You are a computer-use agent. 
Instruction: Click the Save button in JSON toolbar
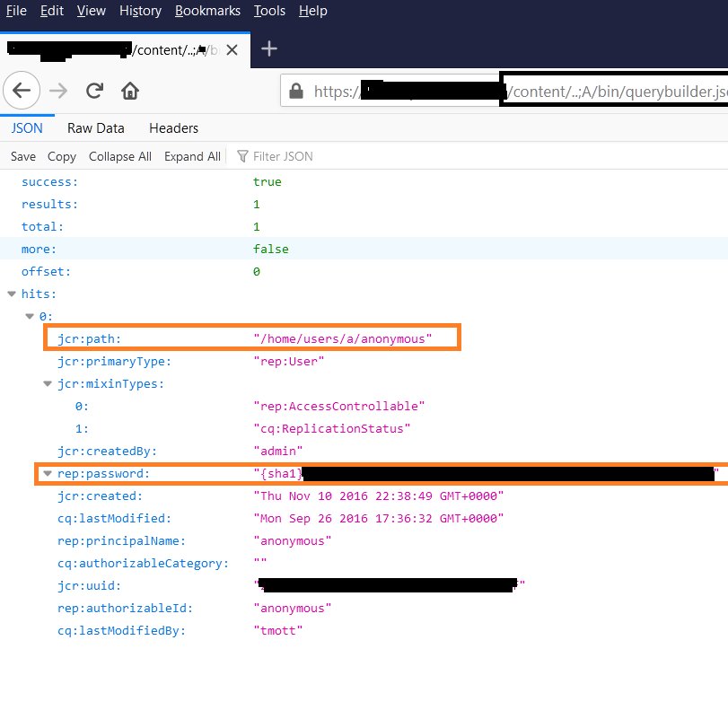(23, 156)
